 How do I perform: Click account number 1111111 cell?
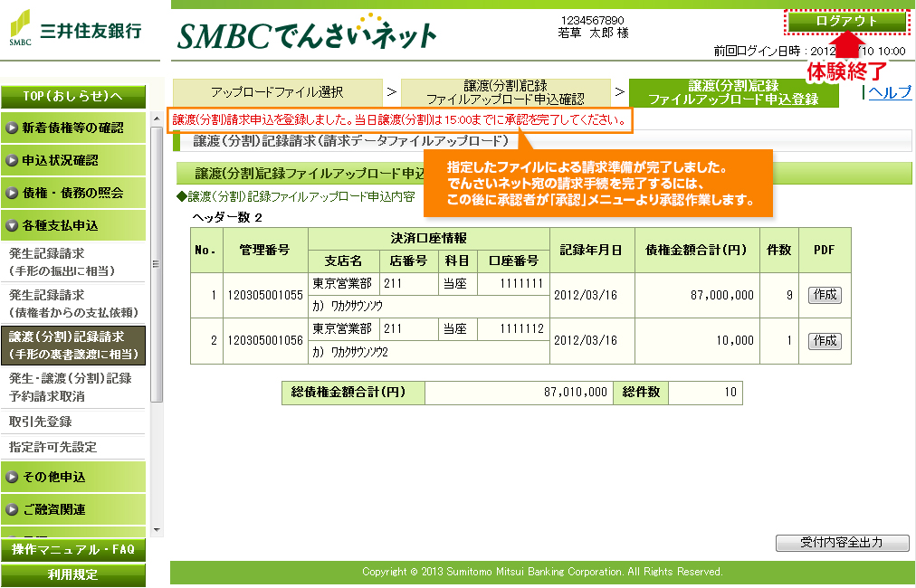513,284
